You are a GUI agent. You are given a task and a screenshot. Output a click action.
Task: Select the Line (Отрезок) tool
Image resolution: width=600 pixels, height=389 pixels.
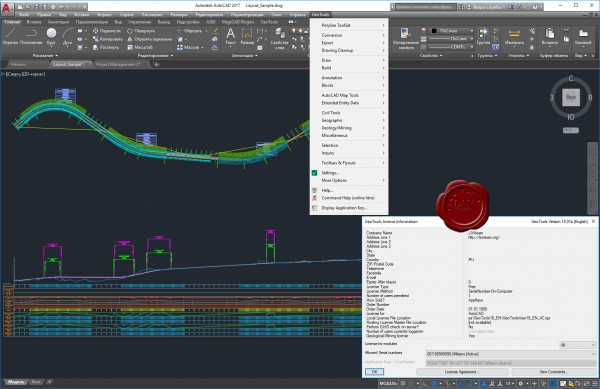tap(10, 37)
